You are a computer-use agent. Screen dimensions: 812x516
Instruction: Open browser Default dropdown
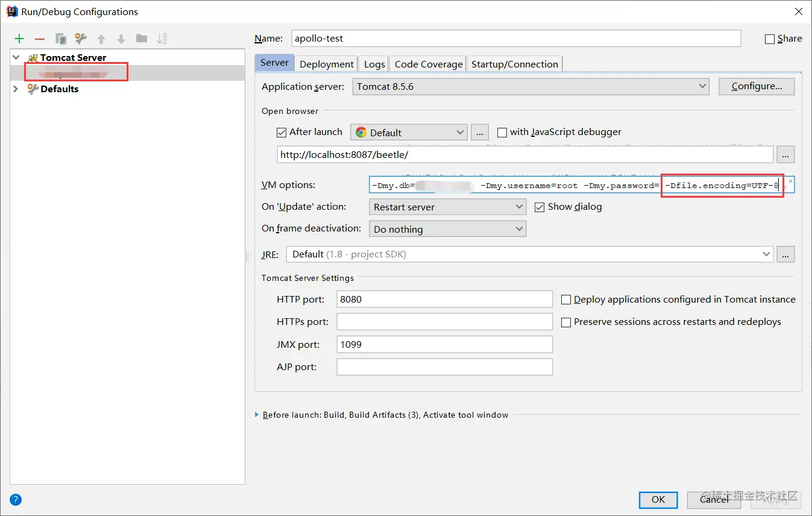pyautogui.click(x=409, y=133)
